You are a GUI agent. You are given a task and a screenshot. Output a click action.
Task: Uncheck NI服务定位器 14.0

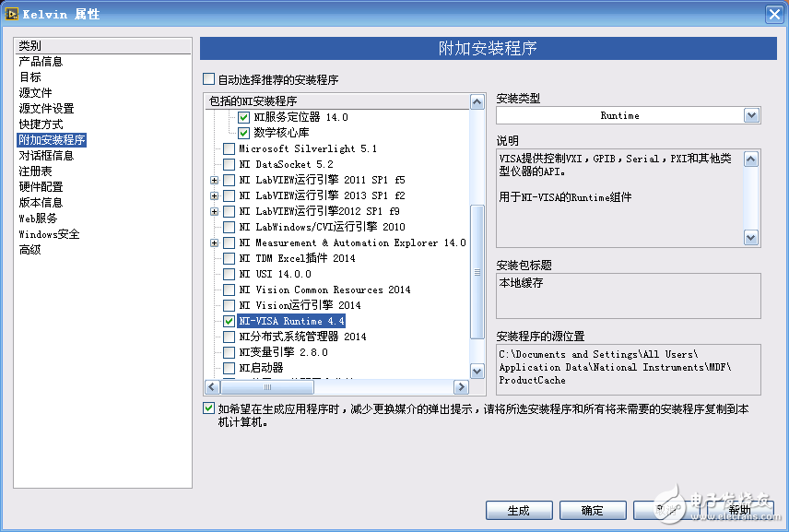point(244,117)
